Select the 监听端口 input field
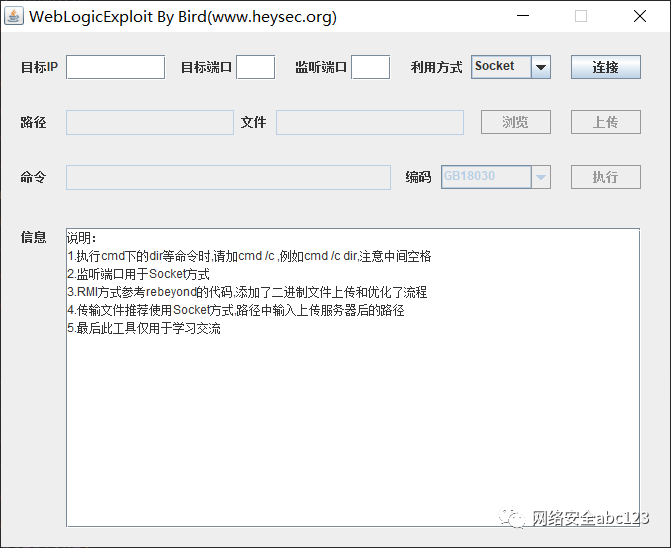The height and width of the screenshot is (548, 671). (x=371, y=67)
